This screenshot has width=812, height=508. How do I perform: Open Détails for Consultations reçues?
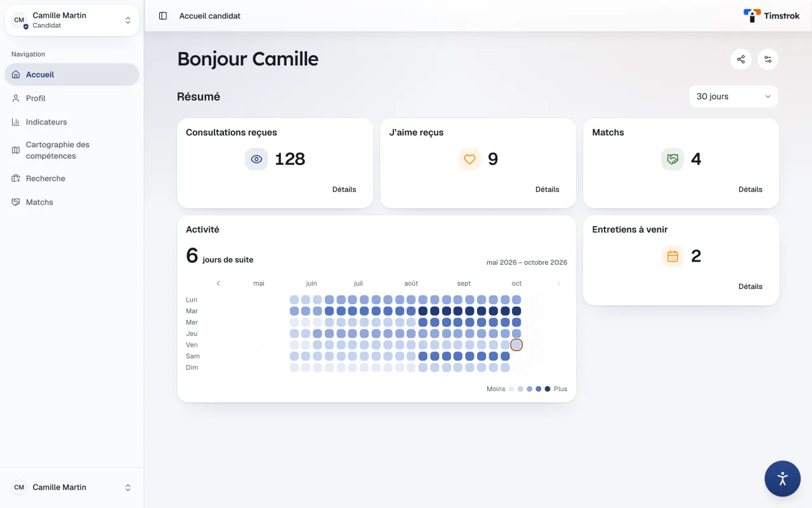pyautogui.click(x=344, y=189)
